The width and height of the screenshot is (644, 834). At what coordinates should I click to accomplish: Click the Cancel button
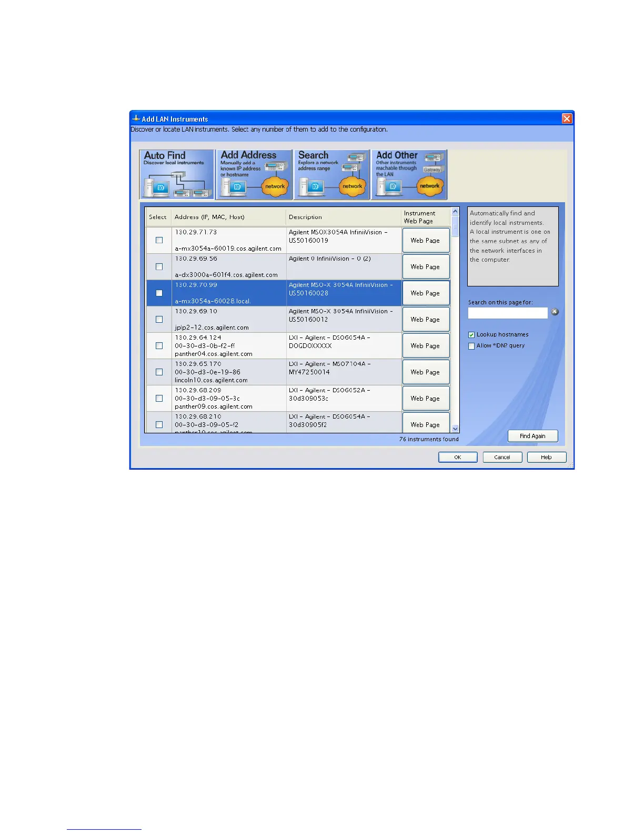[502, 457]
